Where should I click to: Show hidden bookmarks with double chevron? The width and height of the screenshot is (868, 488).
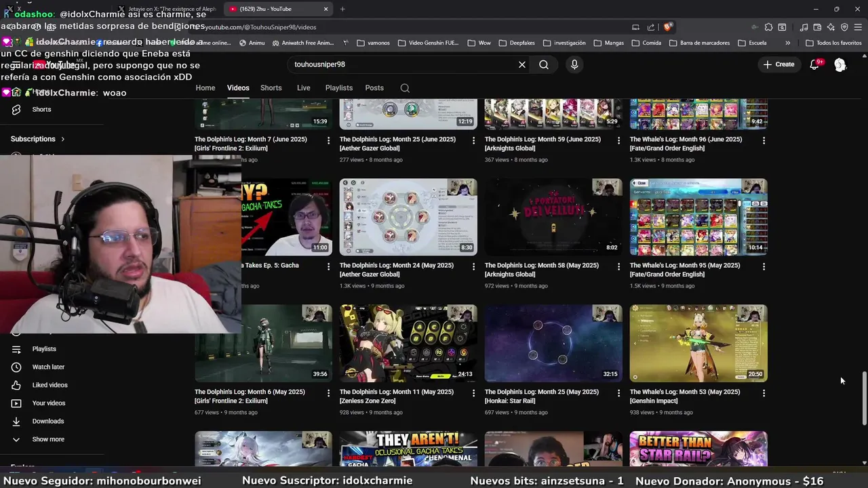pyautogui.click(x=787, y=43)
